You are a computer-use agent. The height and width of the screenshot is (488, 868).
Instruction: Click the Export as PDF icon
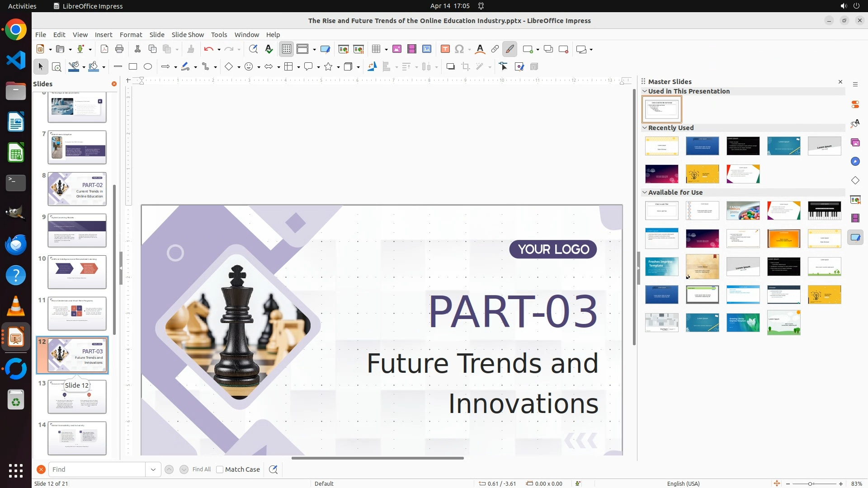pyautogui.click(x=104, y=49)
